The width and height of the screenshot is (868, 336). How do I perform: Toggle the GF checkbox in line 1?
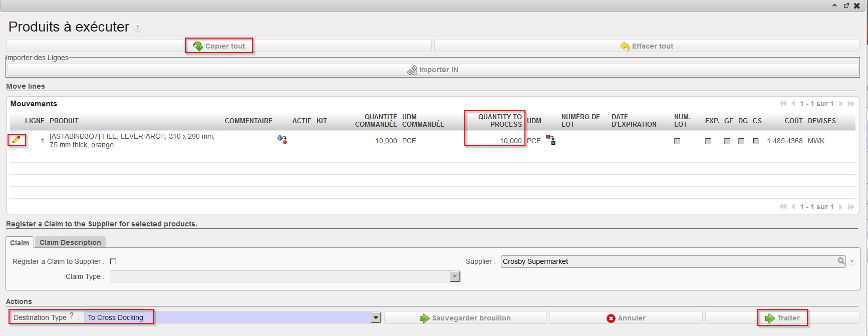727,141
